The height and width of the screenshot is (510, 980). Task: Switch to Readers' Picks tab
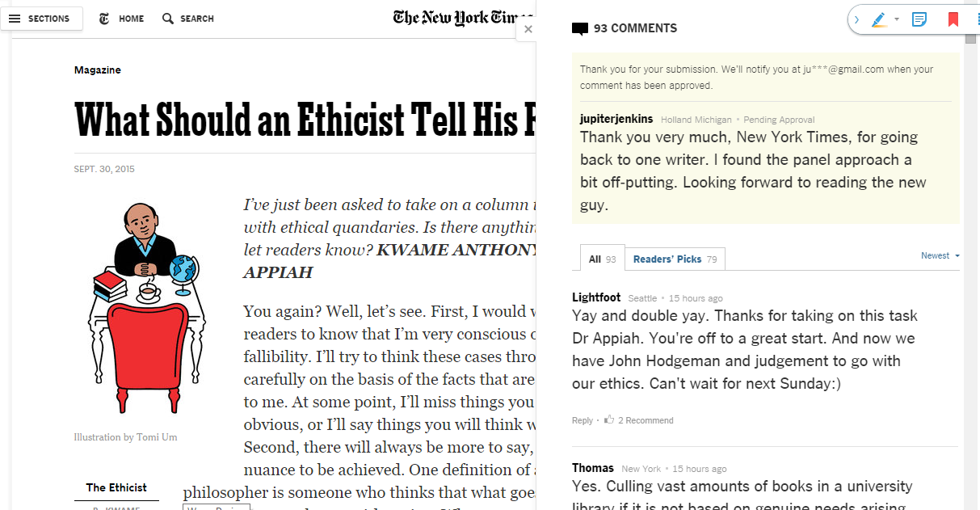[675, 259]
